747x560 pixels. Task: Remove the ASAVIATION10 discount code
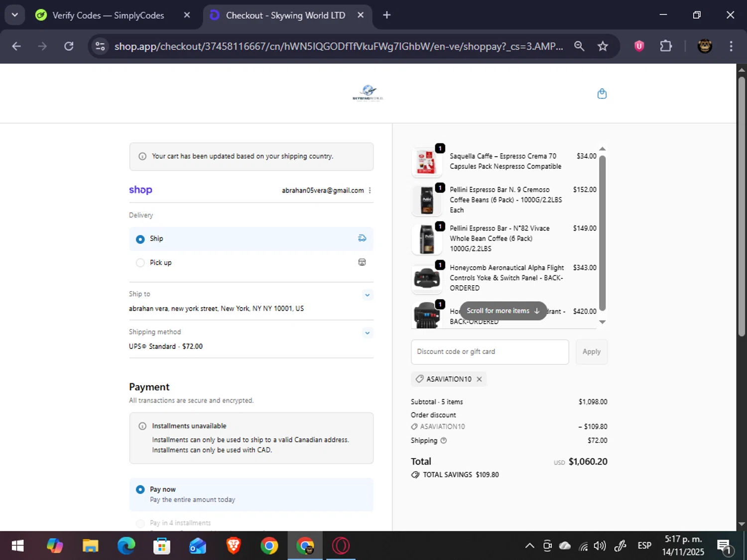pyautogui.click(x=479, y=379)
